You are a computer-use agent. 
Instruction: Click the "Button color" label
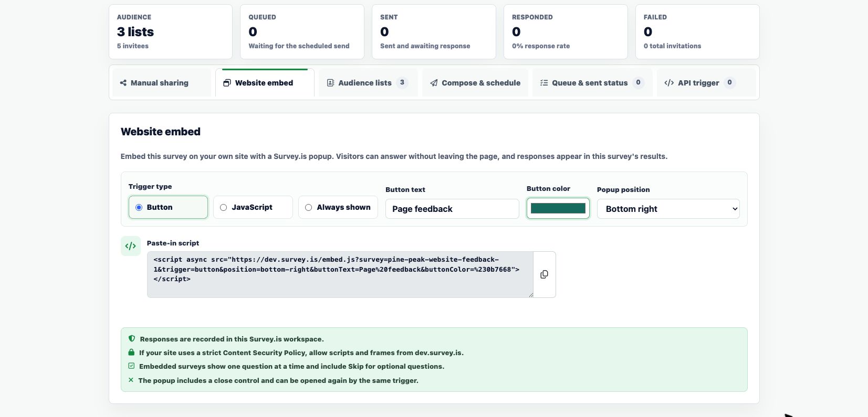click(548, 188)
